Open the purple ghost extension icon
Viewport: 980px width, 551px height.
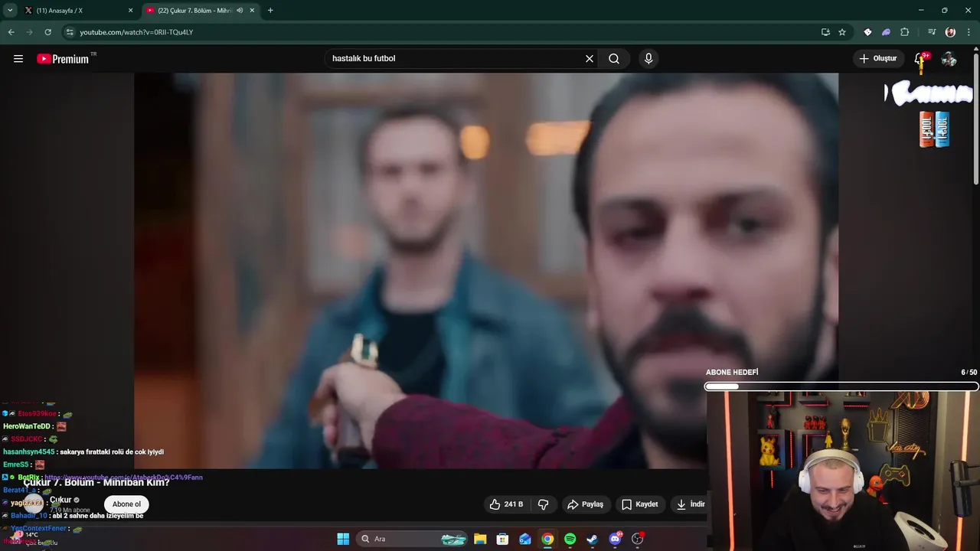[886, 32]
